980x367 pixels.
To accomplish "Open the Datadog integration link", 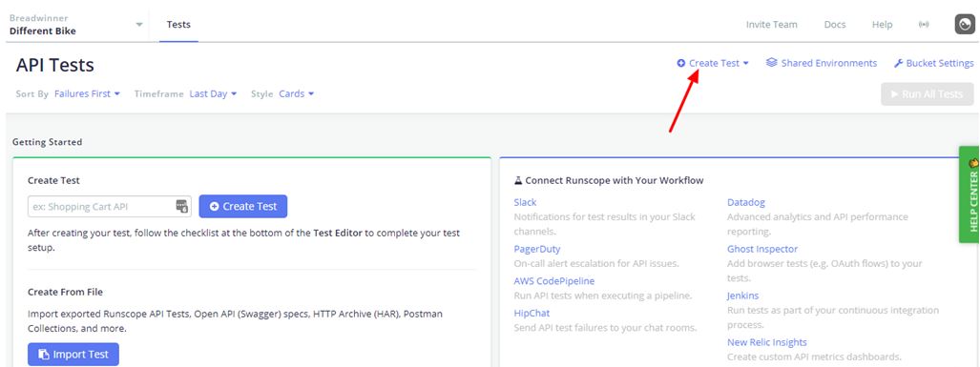I will coord(745,202).
